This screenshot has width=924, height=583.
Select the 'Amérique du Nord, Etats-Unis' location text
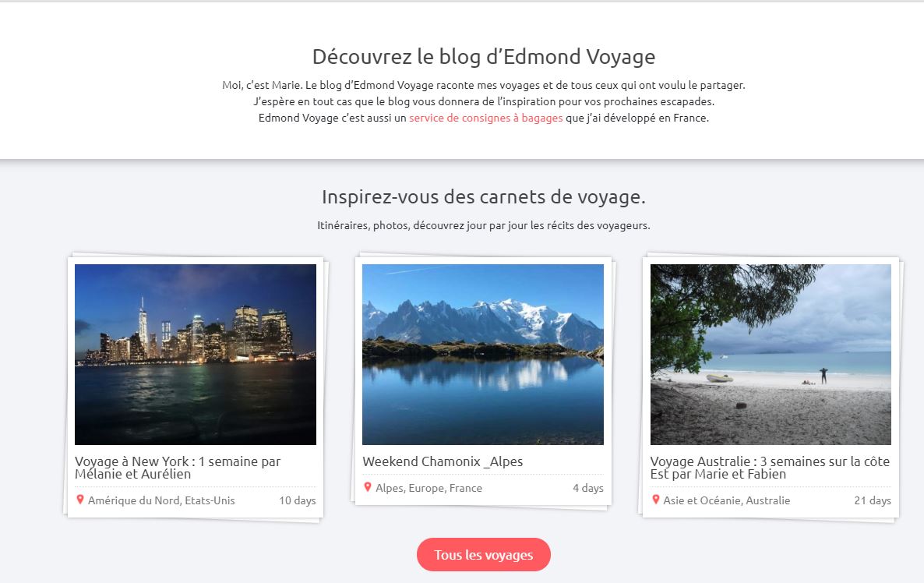(x=161, y=500)
